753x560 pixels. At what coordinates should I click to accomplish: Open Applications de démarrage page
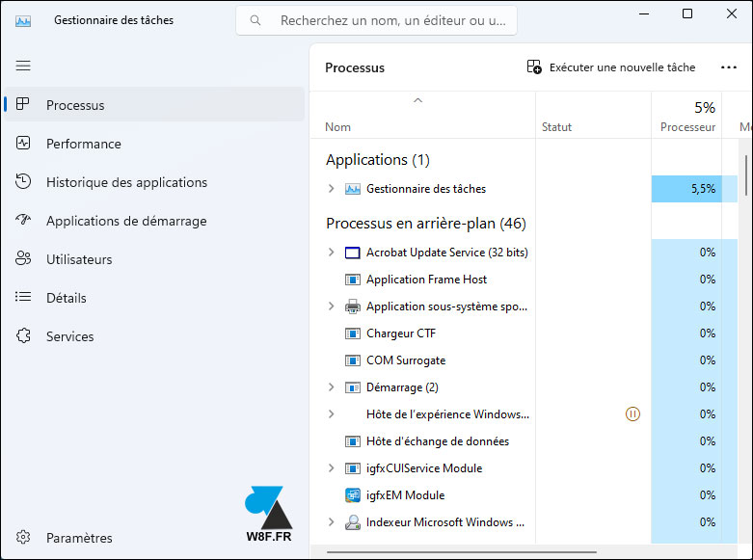[x=154, y=221]
